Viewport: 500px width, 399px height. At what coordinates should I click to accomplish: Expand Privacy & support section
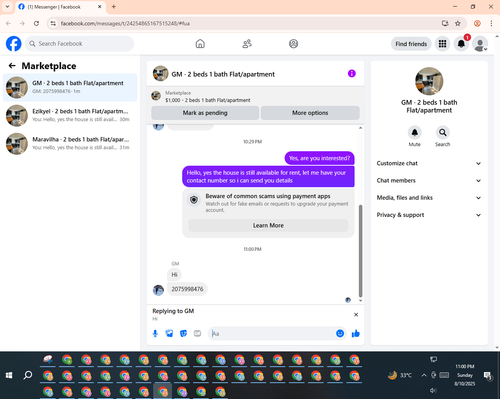429,215
